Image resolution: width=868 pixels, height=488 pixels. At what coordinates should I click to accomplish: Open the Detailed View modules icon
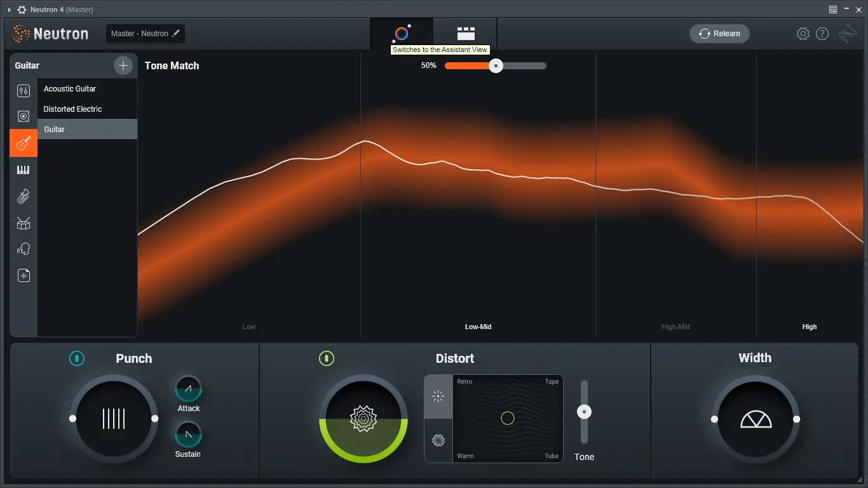tap(466, 34)
